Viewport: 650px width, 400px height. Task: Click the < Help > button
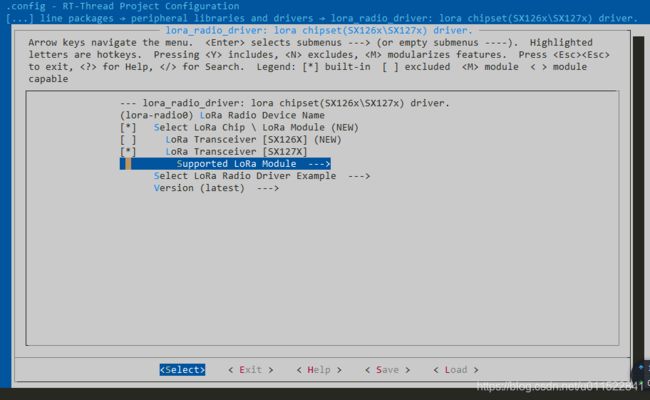[x=319, y=370]
